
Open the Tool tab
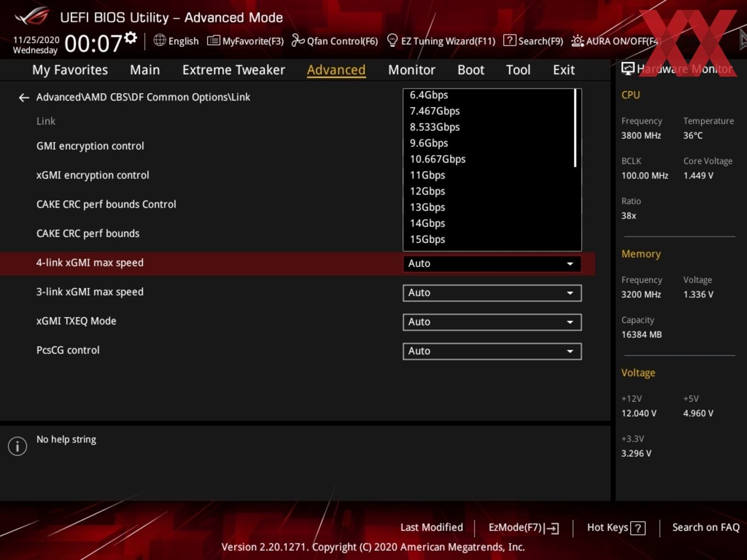518,70
